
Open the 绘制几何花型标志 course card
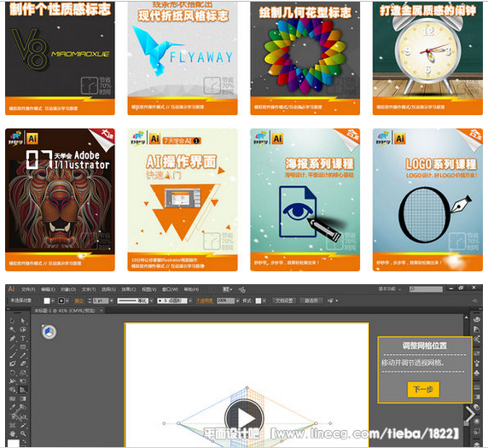305,58
